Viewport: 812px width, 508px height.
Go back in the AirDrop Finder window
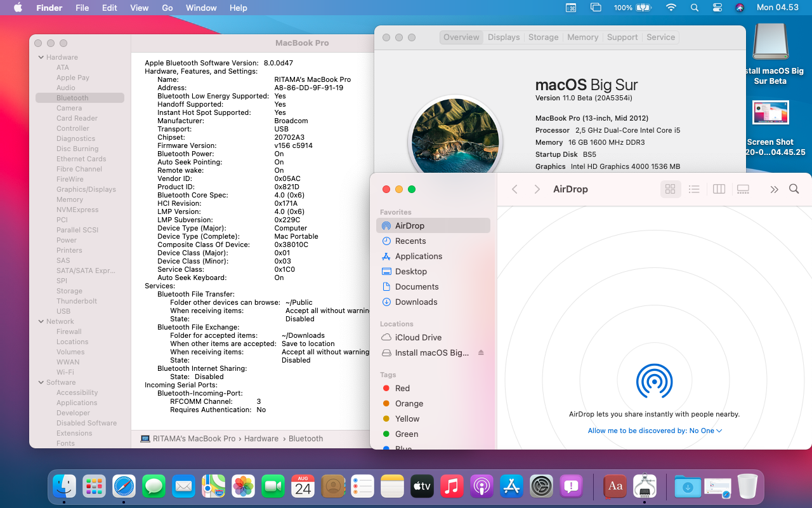pos(514,189)
